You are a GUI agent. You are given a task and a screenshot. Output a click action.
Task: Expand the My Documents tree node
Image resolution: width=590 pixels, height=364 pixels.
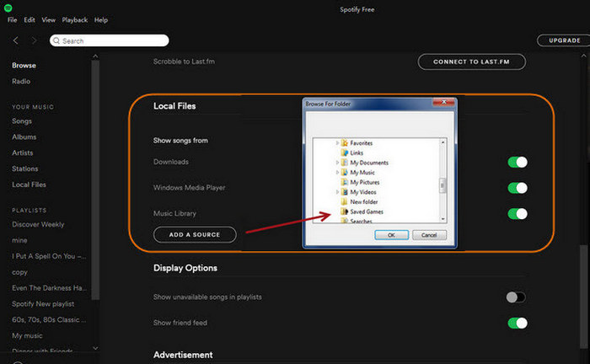pos(337,163)
